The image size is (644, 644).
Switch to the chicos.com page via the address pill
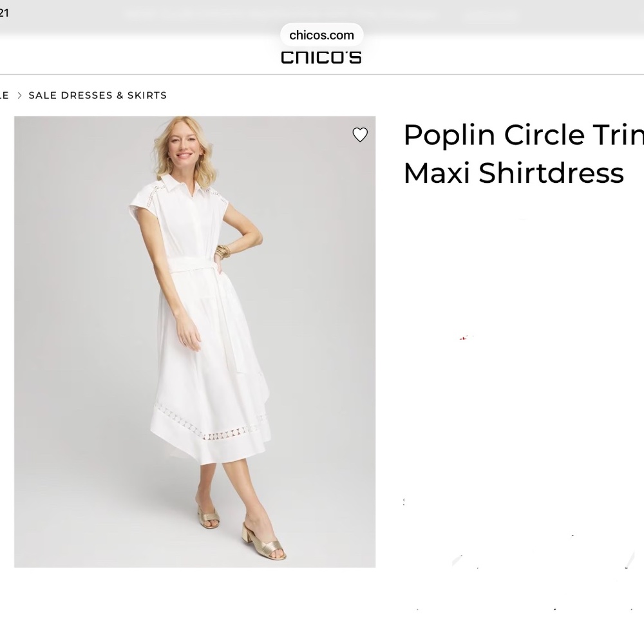click(320, 35)
